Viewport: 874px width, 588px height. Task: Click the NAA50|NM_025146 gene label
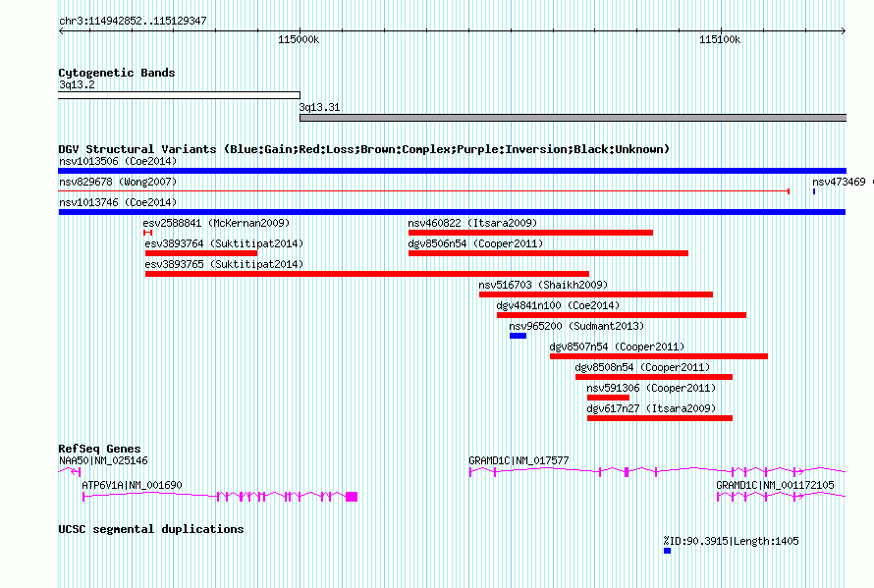click(x=103, y=461)
